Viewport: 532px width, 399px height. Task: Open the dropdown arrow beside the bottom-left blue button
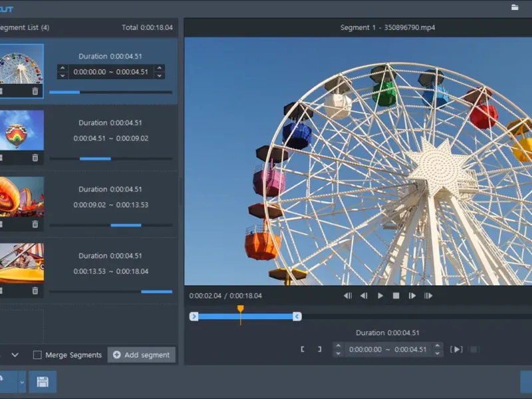click(x=22, y=382)
